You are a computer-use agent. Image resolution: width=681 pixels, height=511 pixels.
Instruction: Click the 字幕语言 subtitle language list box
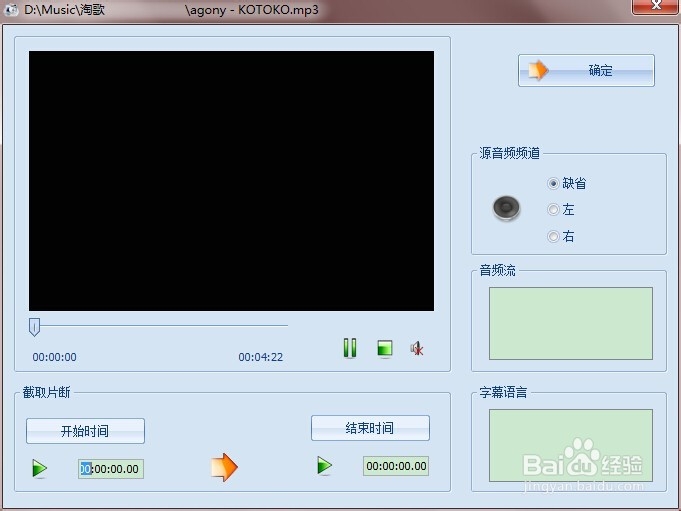571,445
